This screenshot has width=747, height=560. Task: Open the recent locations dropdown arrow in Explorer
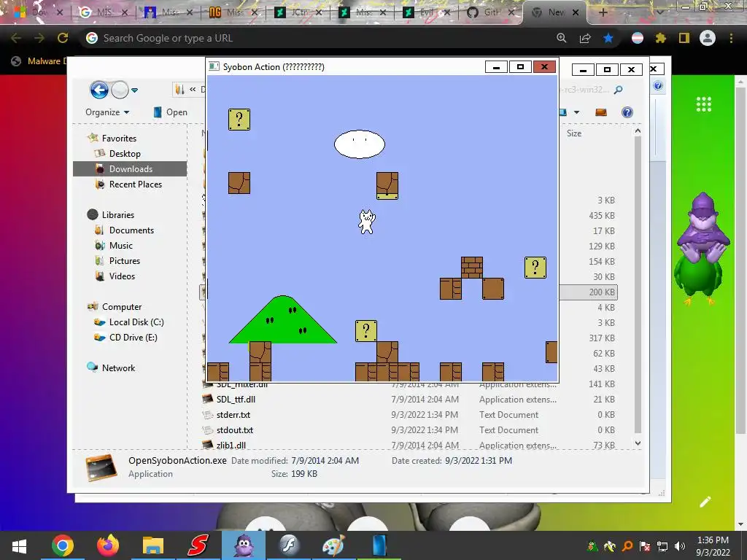(135, 90)
